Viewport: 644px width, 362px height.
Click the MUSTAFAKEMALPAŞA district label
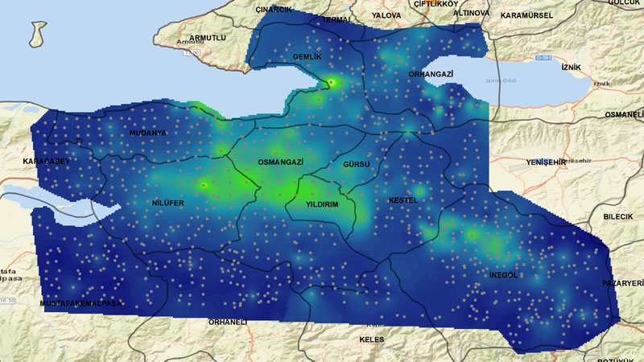[81, 303]
